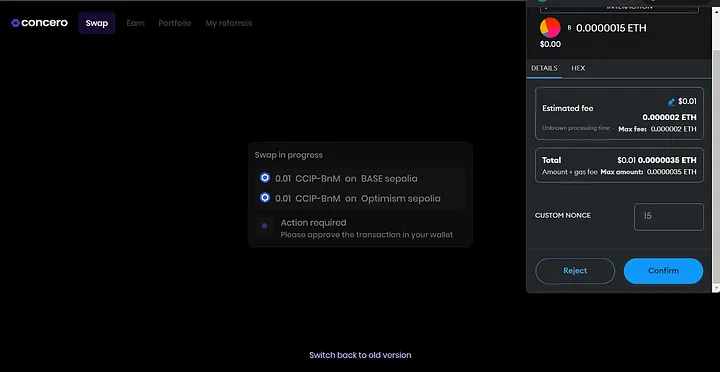The height and width of the screenshot is (372, 720).
Task: Switch to the HEX tab in wallet
Action: click(x=578, y=68)
